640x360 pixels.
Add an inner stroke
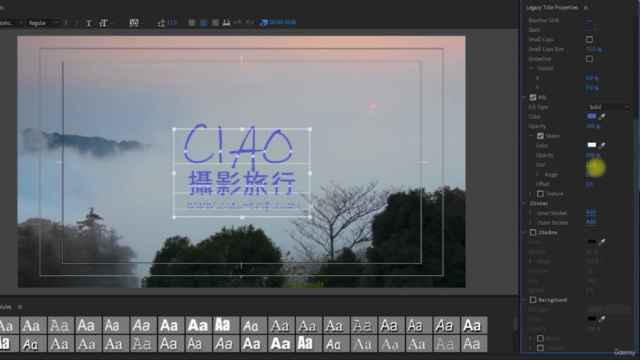click(591, 212)
